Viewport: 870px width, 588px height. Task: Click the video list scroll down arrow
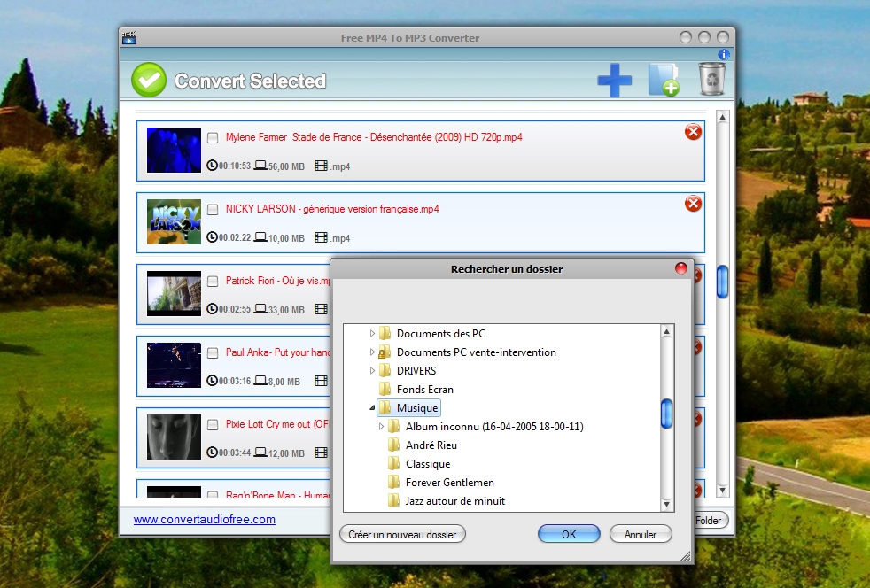[722, 490]
